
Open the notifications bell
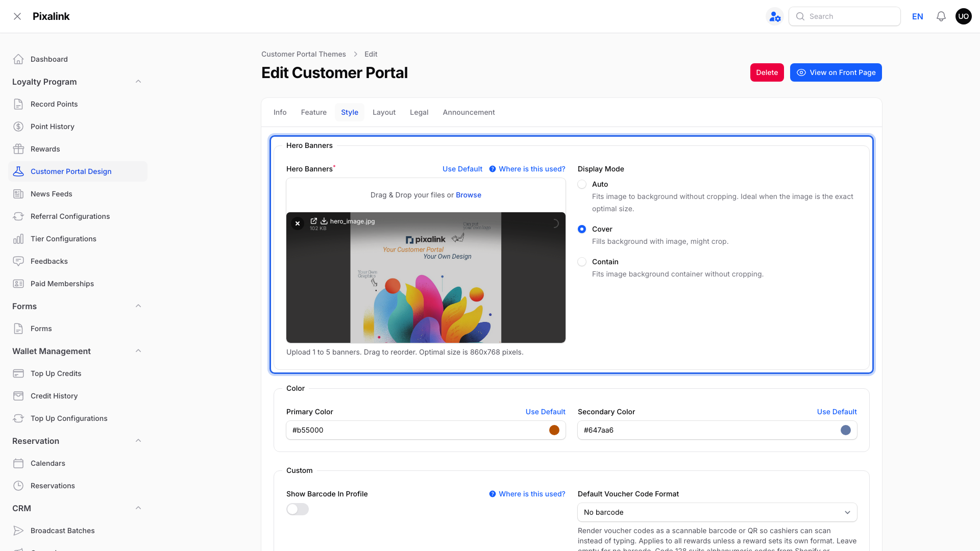pyautogui.click(x=941, y=16)
